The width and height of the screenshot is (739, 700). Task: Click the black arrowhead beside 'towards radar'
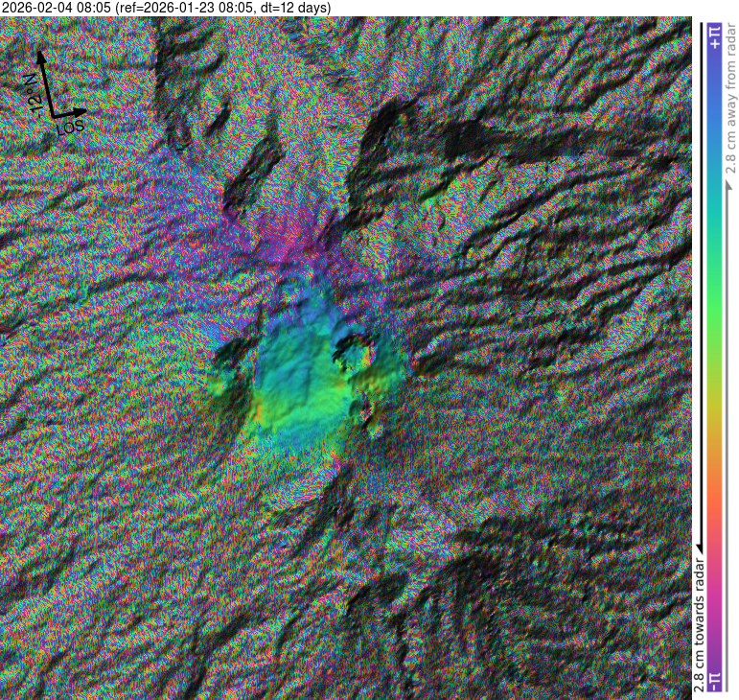[699, 546]
